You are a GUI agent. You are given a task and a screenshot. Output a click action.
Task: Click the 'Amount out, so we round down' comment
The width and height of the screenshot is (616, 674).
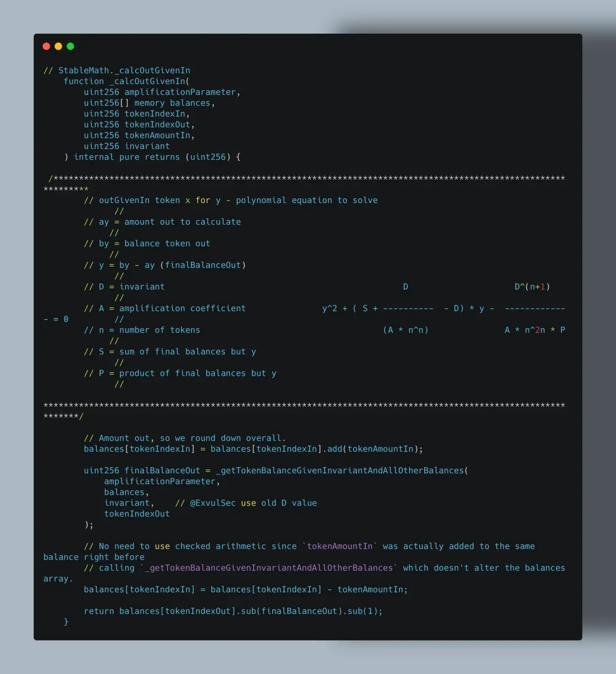pyautogui.click(x=185, y=438)
